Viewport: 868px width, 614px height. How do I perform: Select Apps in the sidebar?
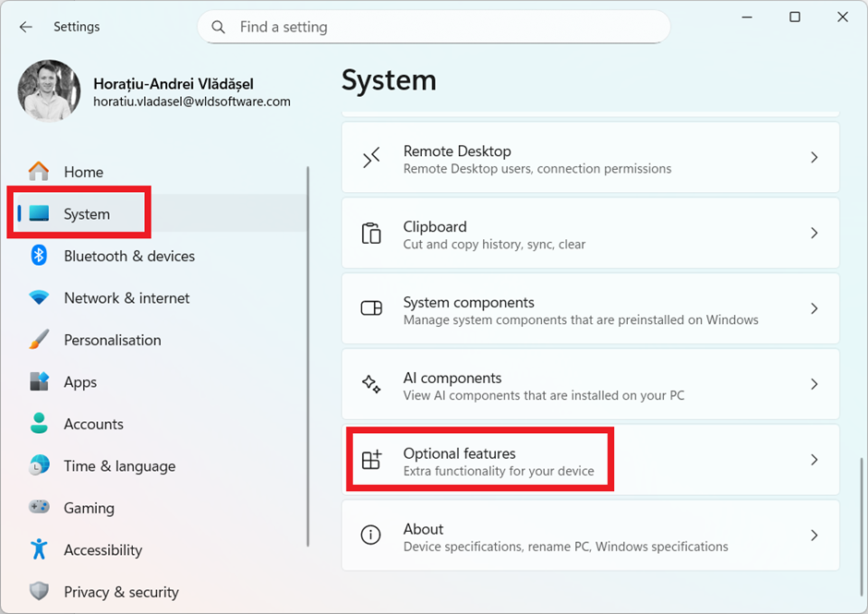(80, 382)
